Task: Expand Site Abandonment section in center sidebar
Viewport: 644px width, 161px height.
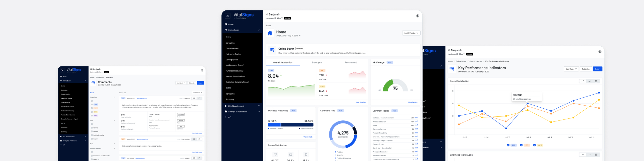Action: 259,106
